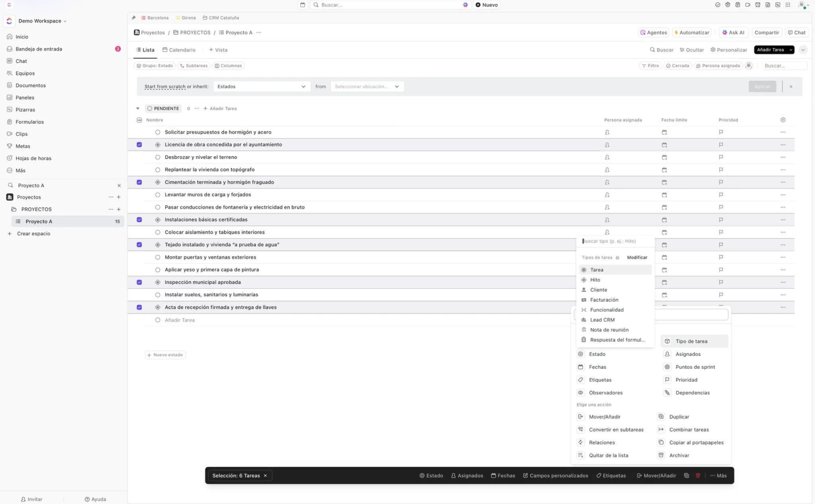This screenshot has width=815, height=504.
Task: Open the Estados inherit dropdown
Action: click(261, 87)
